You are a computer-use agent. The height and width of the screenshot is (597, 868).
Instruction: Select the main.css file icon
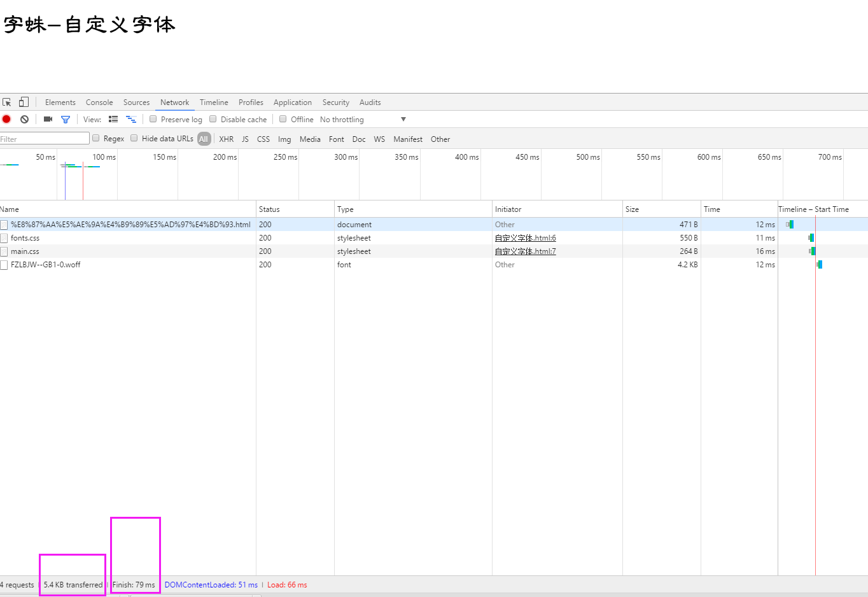coord(4,251)
